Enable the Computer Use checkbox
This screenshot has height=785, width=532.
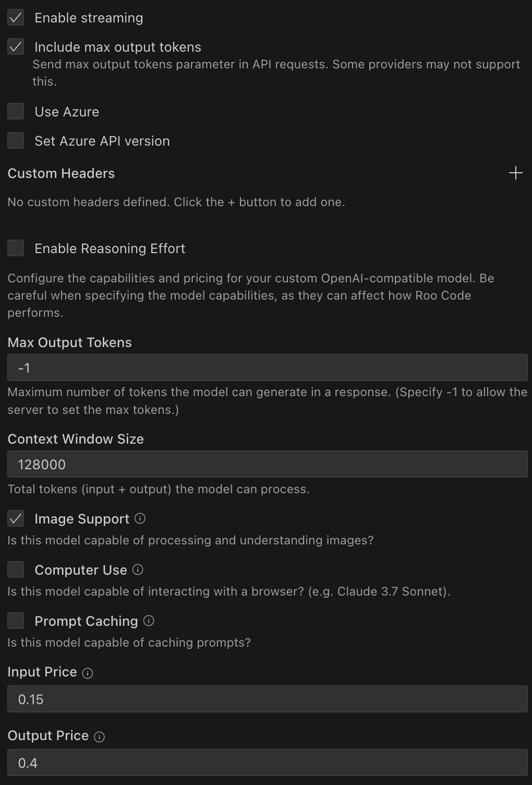coord(16,570)
